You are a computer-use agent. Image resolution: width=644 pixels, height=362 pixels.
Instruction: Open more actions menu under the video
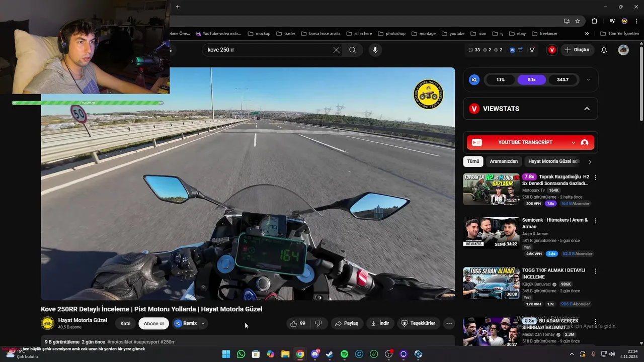click(x=449, y=323)
